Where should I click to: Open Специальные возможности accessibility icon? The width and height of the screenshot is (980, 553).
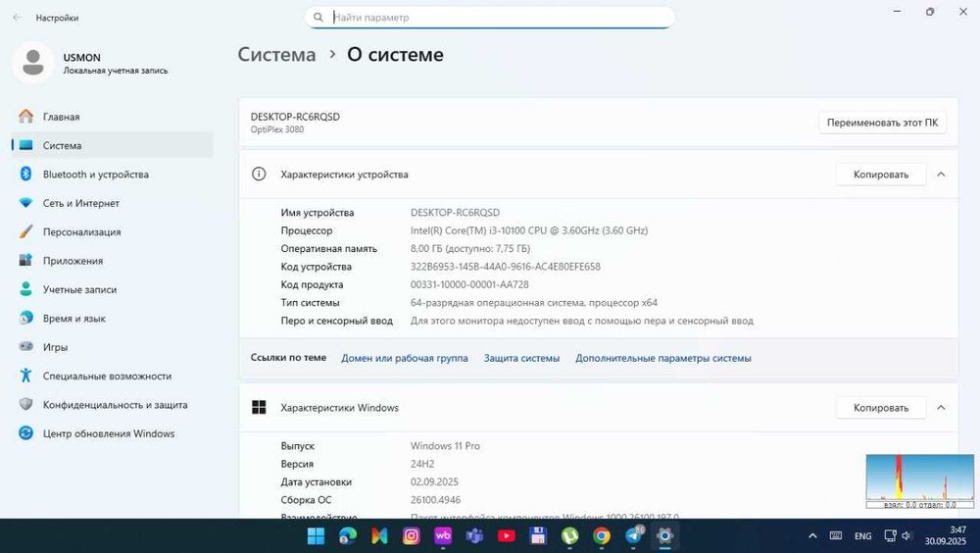click(25, 376)
